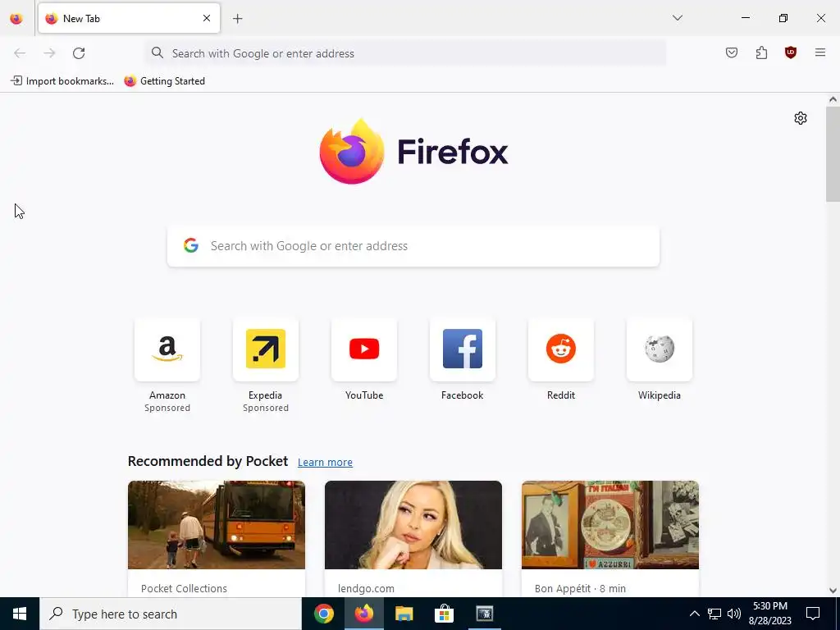Launch Chrome from the taskbar
This screenshot has width=840, height=630.
pos(323,614)
